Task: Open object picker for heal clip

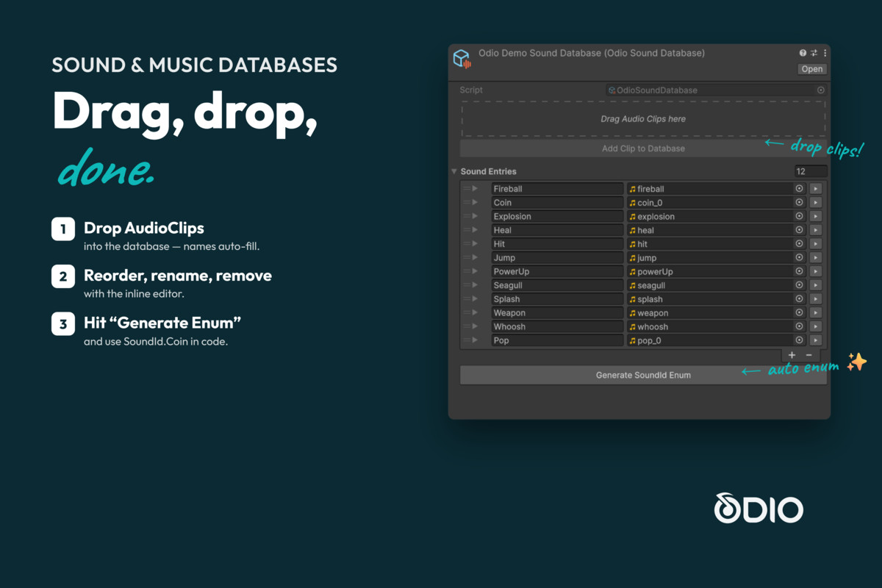Action: pos(800,230)
